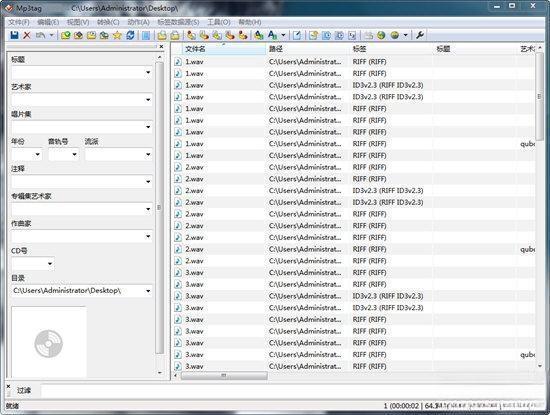Image resolution: width=550 pixels, height=415 pixels.
Task: Click the Extended Tags pencil-note icon
Action: coord(297,35)
